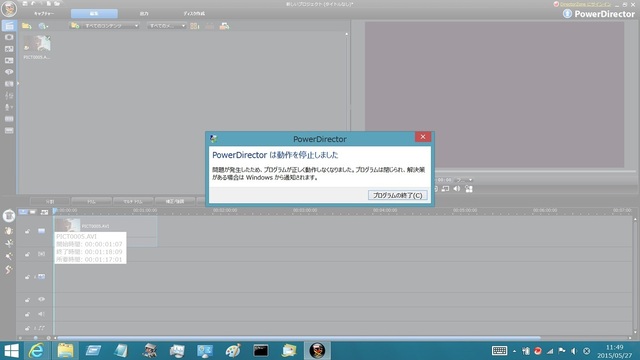Open the Media Room in sidebar
This screenshot has height=360, width=640.
[x=9, y=26]
